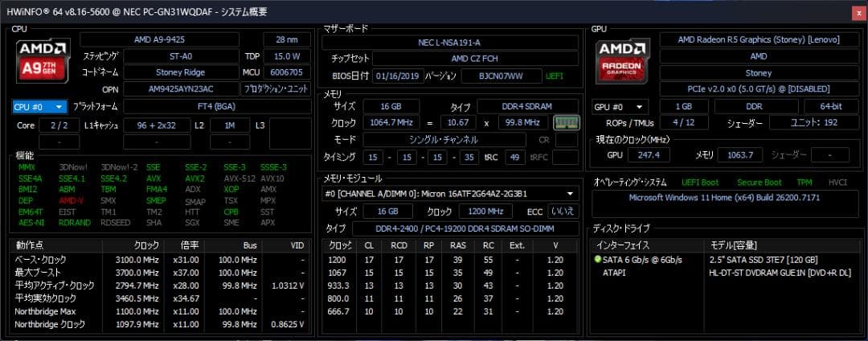This screenshot has width=868, height=341.
Task: Click the AVX2 feature flag
Action: (194, 179)
